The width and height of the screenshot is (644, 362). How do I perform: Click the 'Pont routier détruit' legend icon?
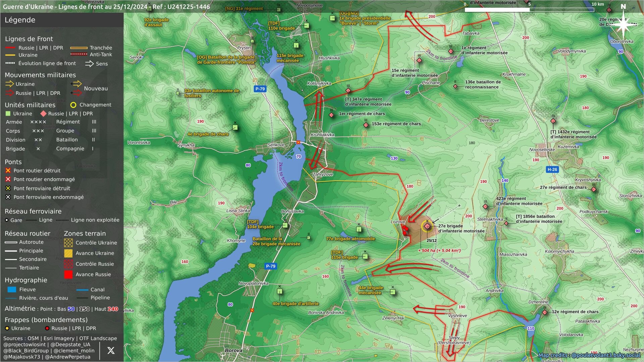(x=8, y=171)
